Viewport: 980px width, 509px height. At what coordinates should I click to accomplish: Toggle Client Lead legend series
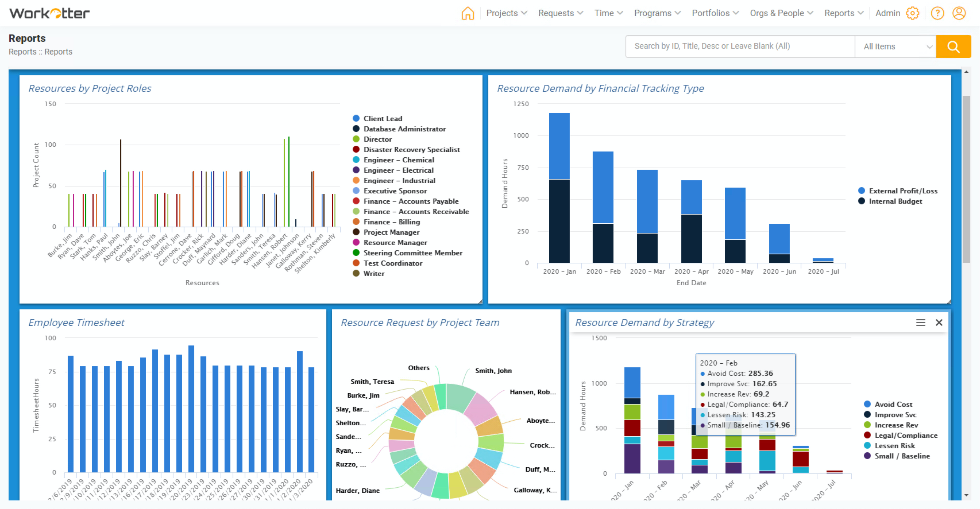tap(382, 119)
